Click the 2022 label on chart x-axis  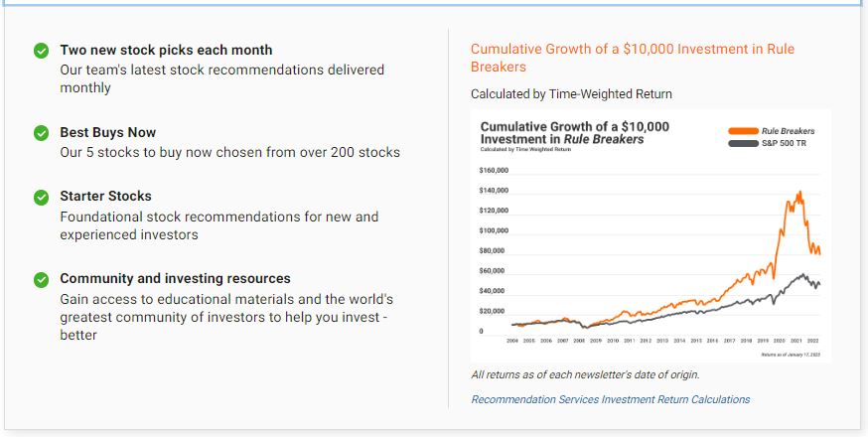click(x=812, y=340)
